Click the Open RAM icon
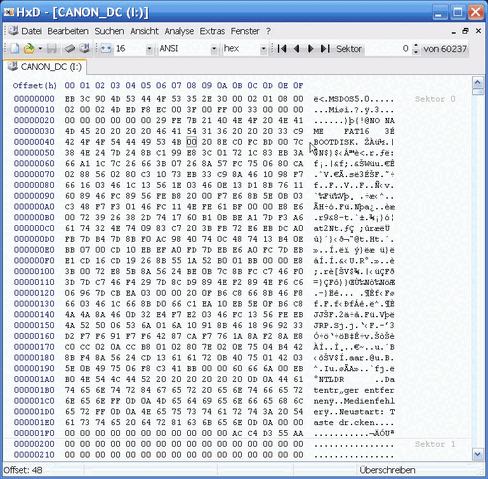Image resolution: width=488 pixels, height=479 pixels. tap(70, 49)
